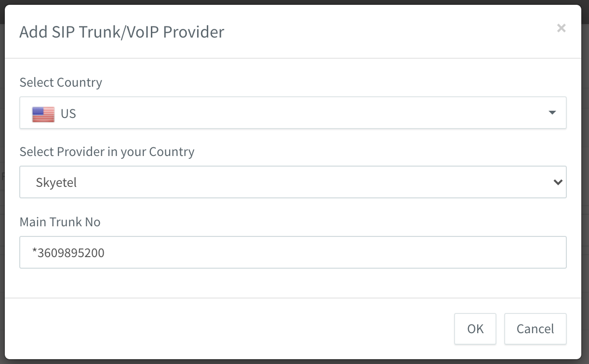Screen dimensions: 589x364
Task: Click the Select Provider in your Country label
Action: [x=107, y=152]
